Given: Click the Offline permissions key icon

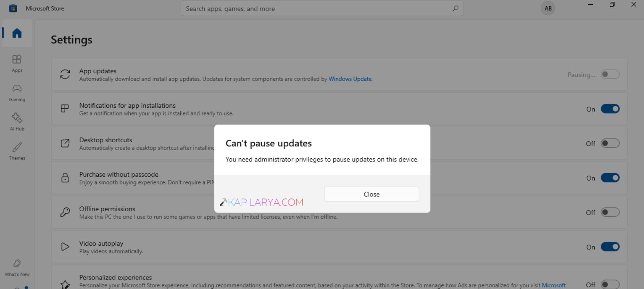Looking at the screenshot, I should click(x=65, y=212).
